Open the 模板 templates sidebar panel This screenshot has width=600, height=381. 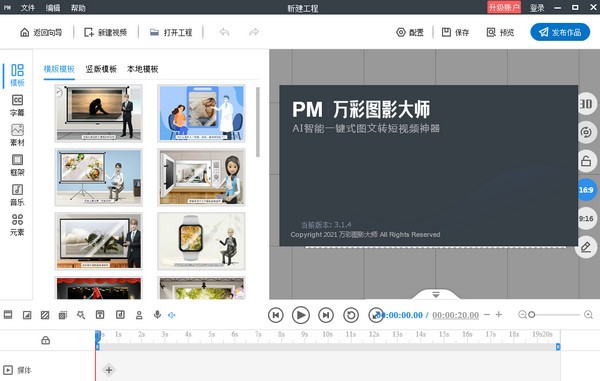[x=17, y=75]
